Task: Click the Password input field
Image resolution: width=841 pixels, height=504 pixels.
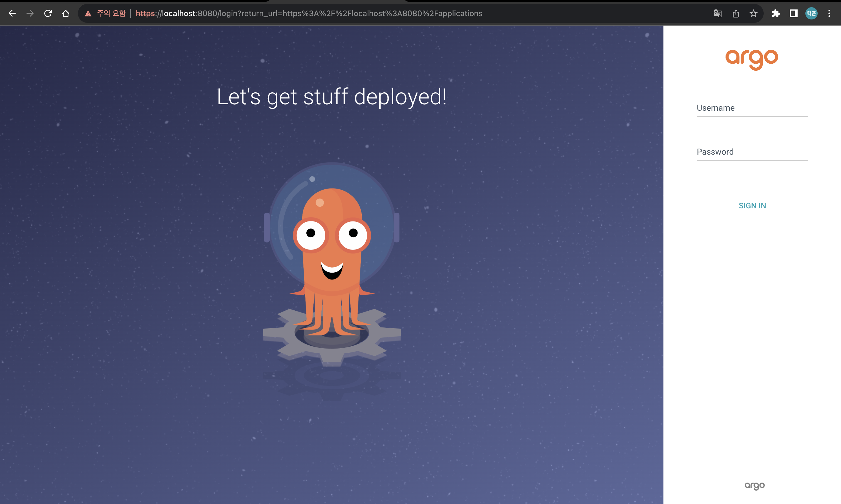Action: coord(752,152)
